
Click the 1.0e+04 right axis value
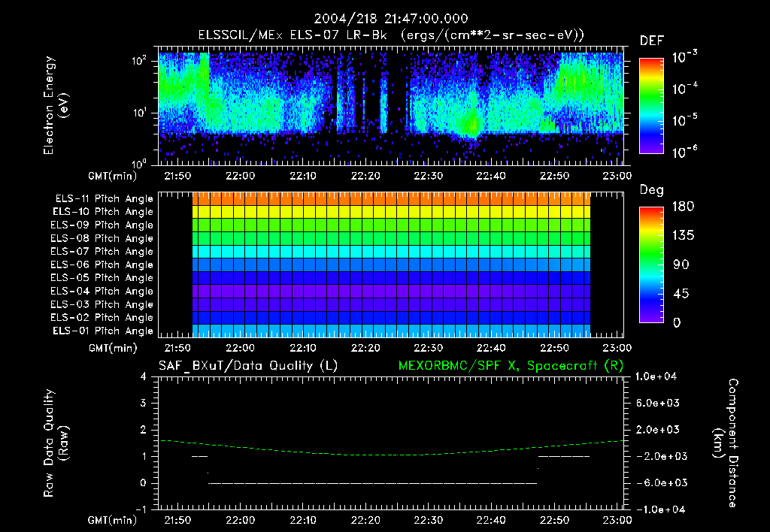656,377
